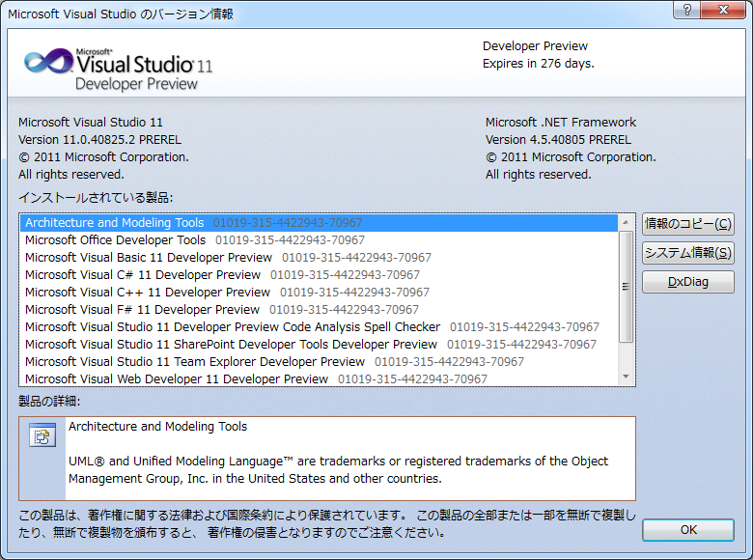Select Microsoft Visual C++ 11 Developer Preview
The height and width of the screenshot is (560, 753).
[148, 293]
